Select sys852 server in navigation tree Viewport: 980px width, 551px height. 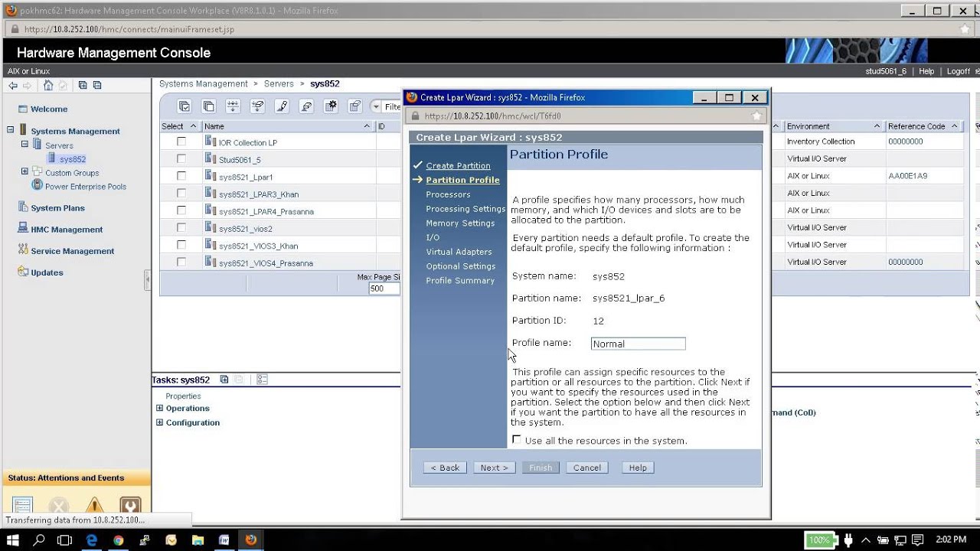(x=73, y=159)
